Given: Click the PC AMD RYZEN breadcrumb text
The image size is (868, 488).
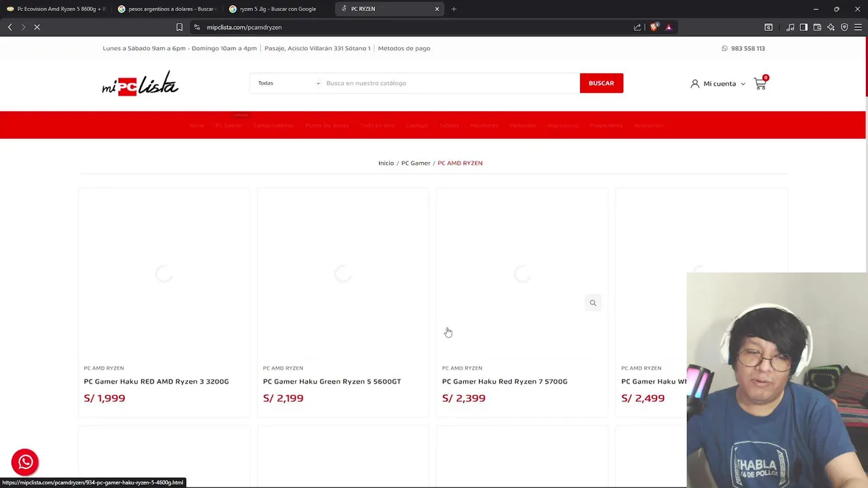Looking at the screenshot, I should [x=460, y=163].
